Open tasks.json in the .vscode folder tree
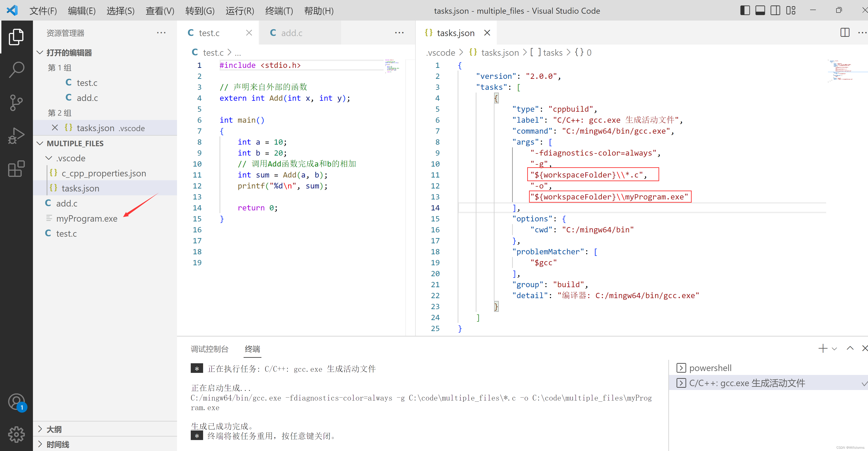Viewport: 868px width, 451px height. point(105,188)
